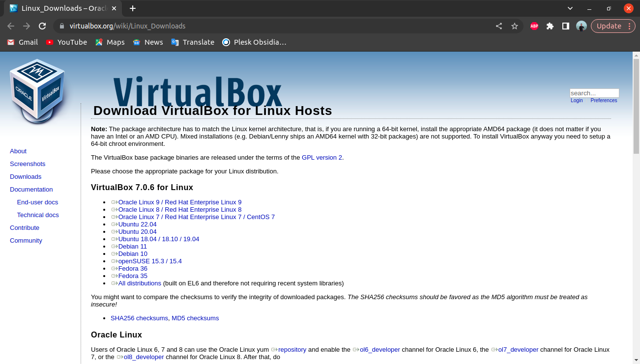Open the Translate bookmark
Viewport: 640px width, 364px height.
pyautogui.click(x=193, y=42)
